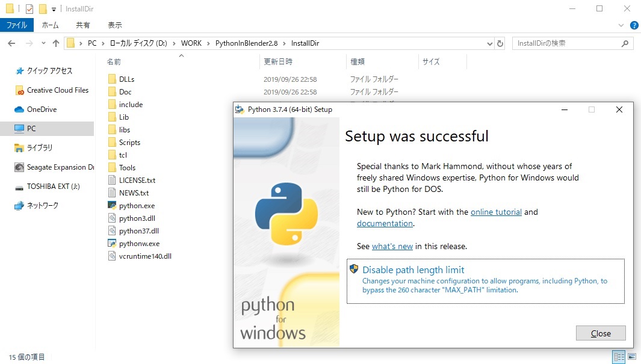The width and height of the screenshot is (641, 364).
Task: Select OneDrive in navigation pane
Action: [x=42, y=109]
